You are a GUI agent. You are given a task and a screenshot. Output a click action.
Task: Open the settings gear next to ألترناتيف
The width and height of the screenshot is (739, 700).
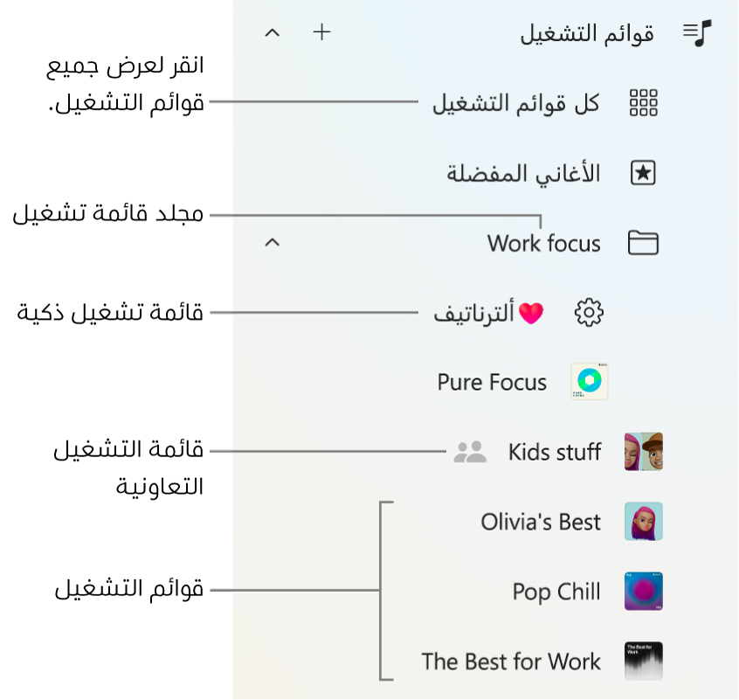pyautogui.click(x=588, y=312)
